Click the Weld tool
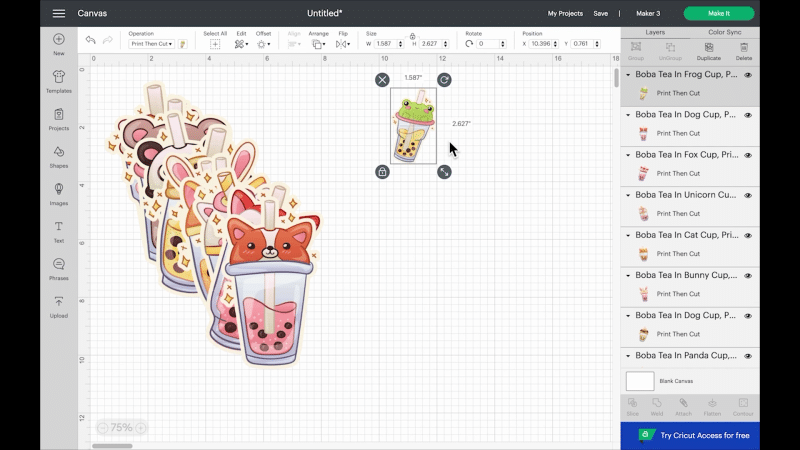The image size is (800, 450). pos(657,407)
